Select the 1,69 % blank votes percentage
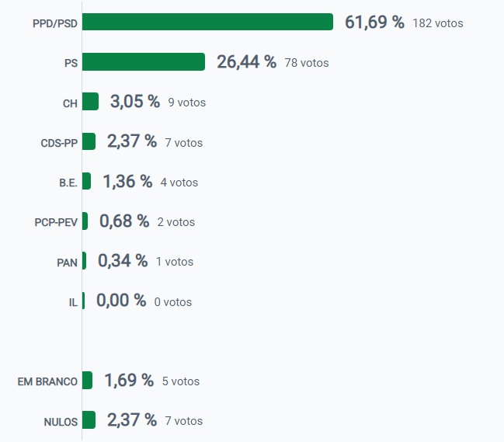The height and width of the screenshot is (442, 504). (x=129, y=381)
